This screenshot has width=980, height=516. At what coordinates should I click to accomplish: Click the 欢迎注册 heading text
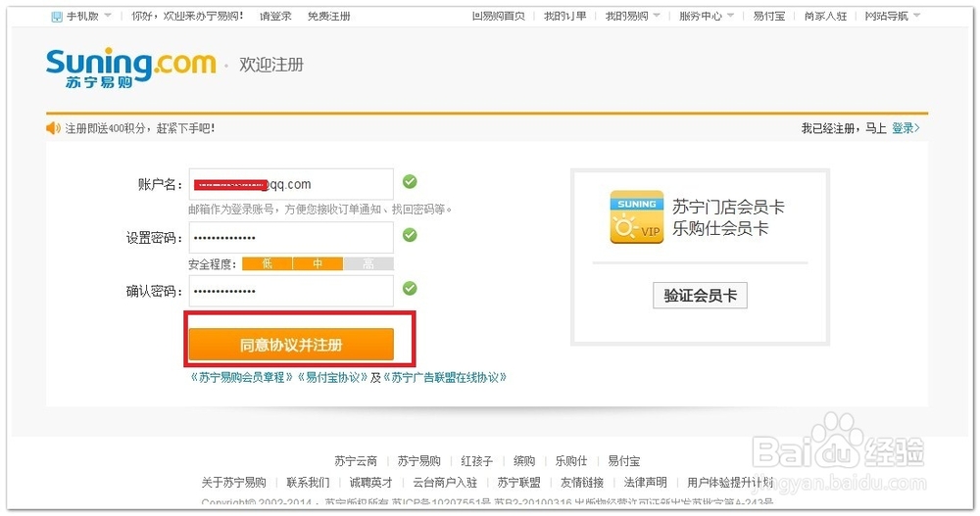point(271,65)
